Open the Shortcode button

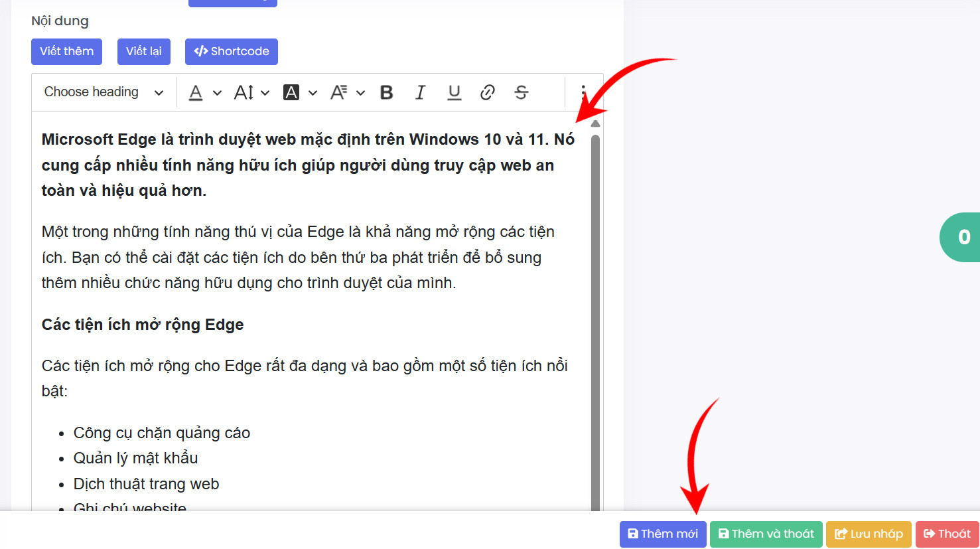(x=232, y=52)
